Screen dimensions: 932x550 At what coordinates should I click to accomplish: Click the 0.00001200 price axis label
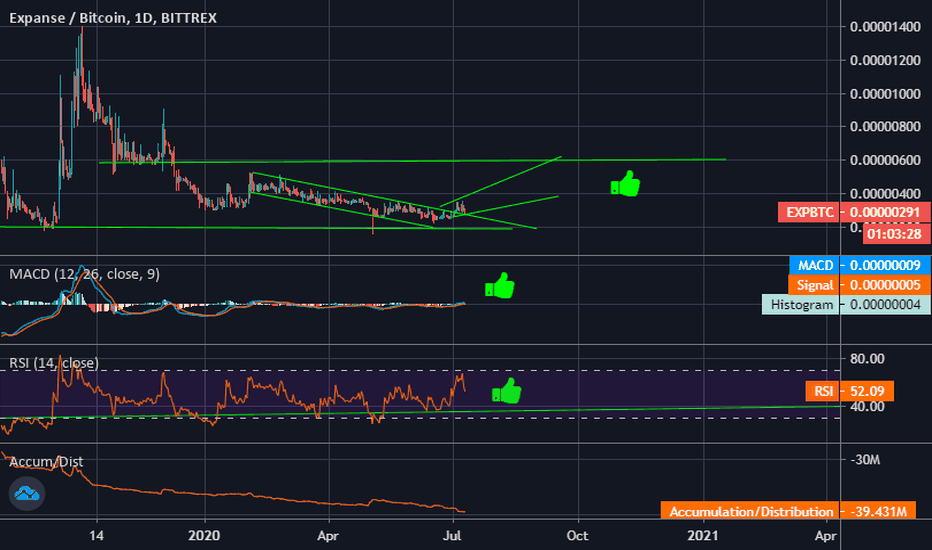[885, 60]
